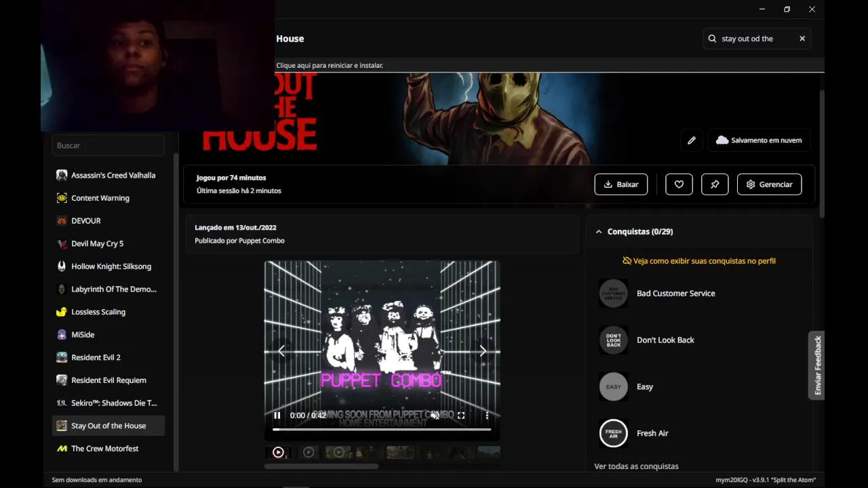Select third video thumbnail

click(339, 452)
